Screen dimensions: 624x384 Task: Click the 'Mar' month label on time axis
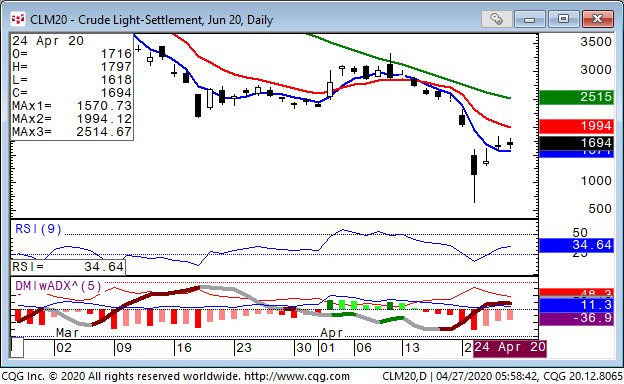point(67,333)
